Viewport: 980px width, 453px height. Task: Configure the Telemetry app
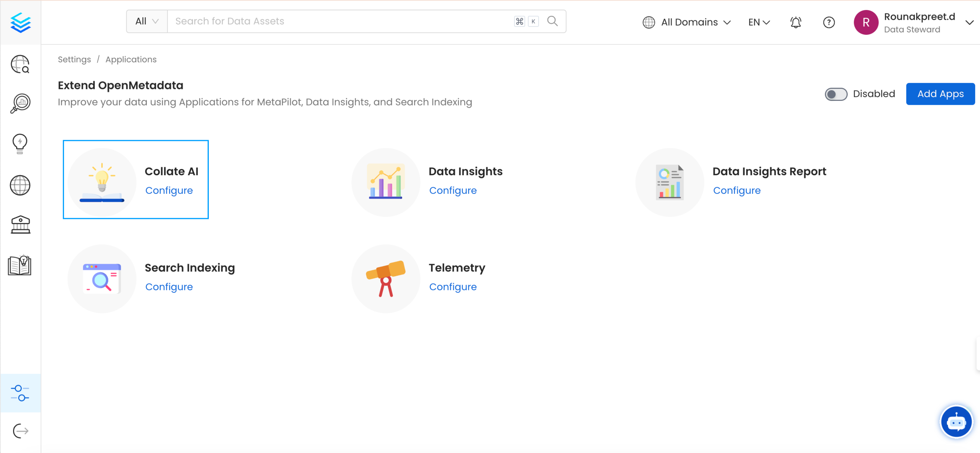coord(453,287)
